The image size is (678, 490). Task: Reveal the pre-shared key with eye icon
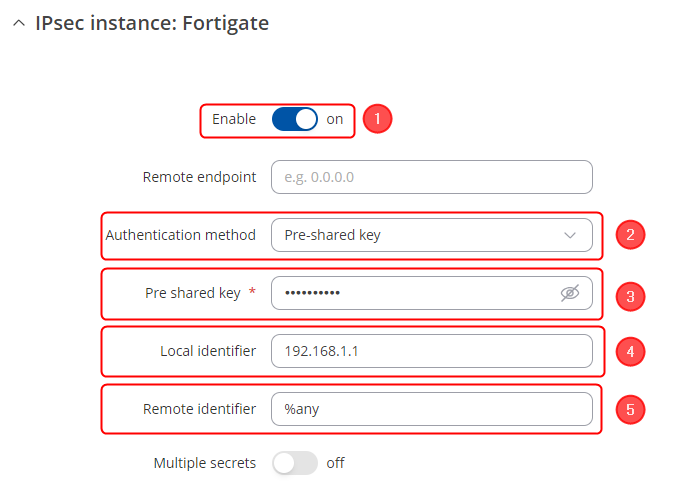tap(570, 293)
